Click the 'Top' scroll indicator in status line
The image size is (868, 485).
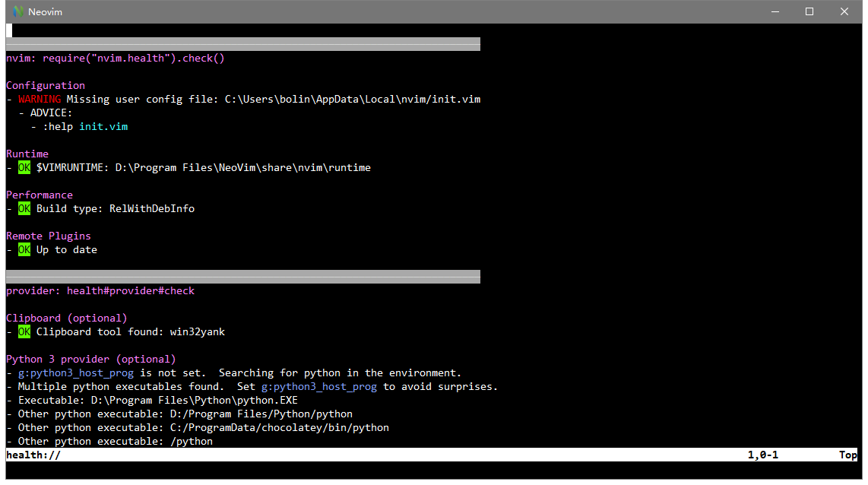point(848,455)
